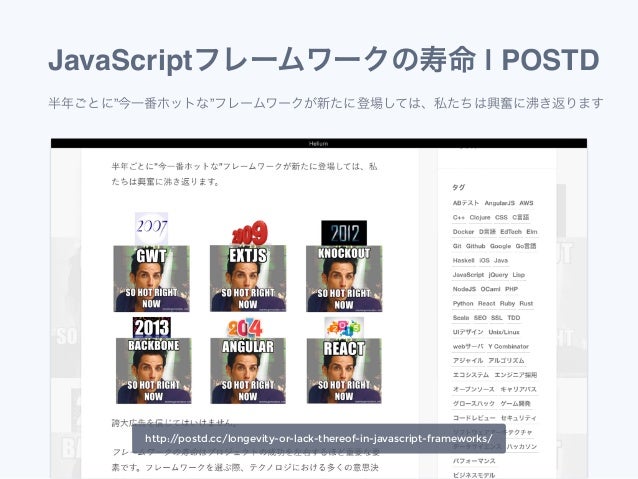The height and width of the screenshot is (479, 638).
Task: Open the C++ tag
Action: [459, 217]
